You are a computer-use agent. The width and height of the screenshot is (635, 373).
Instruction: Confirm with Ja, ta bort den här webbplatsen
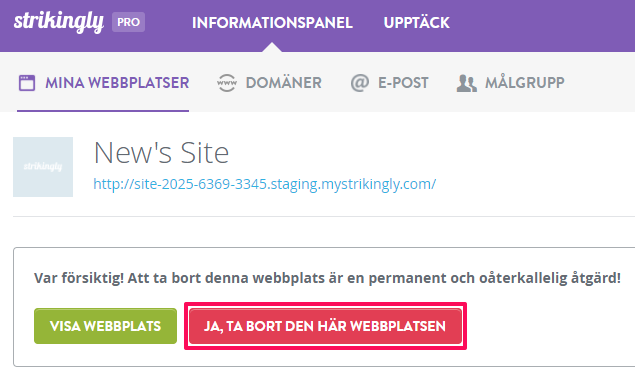pos(325,326)
